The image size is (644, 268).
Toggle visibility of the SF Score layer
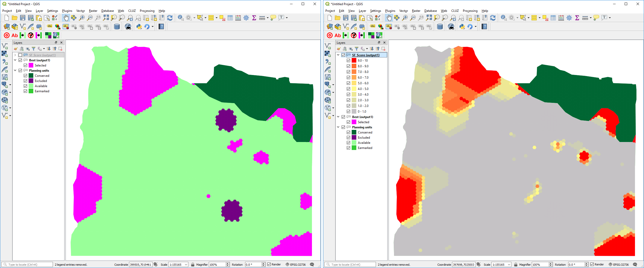tap(20, 55)
